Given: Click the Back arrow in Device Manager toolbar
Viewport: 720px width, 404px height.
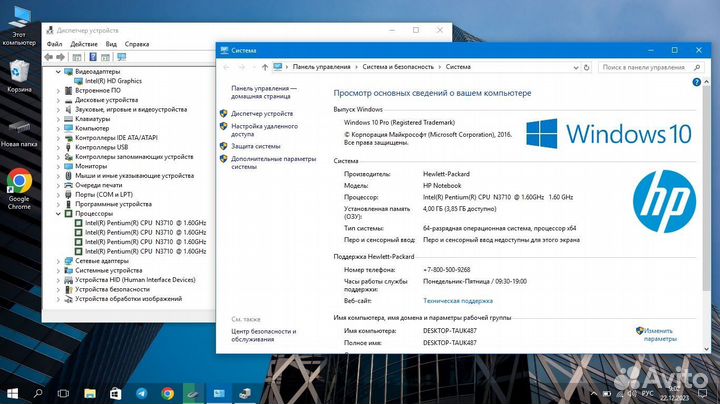Looking at the screenshot, I should coord(49,57).
